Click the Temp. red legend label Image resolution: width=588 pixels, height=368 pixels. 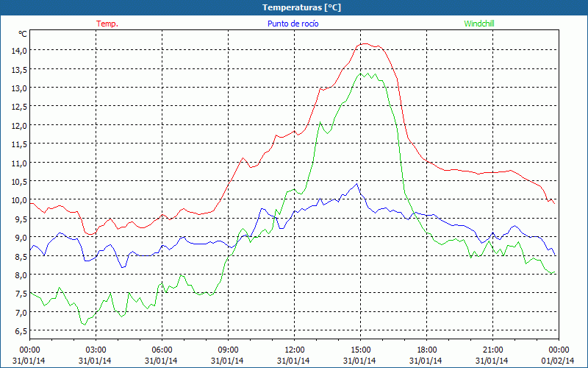[x=107, y=24]
